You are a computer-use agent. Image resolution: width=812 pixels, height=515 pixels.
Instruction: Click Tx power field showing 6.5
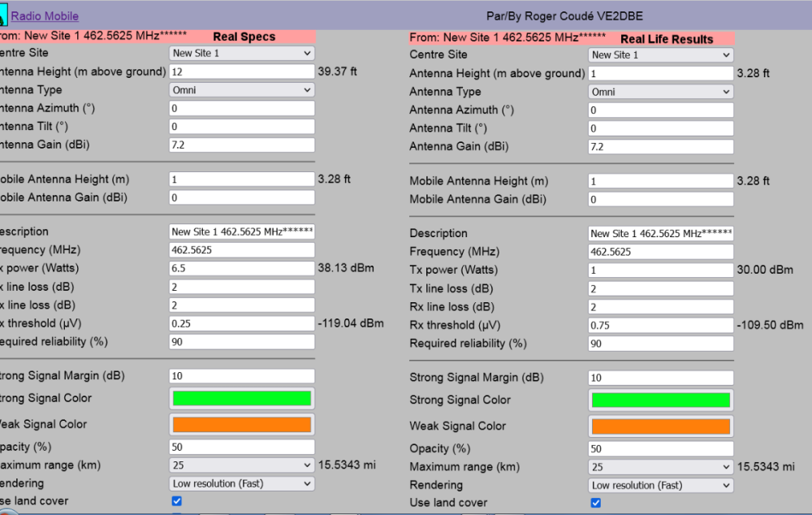click(x=241, y=268)
